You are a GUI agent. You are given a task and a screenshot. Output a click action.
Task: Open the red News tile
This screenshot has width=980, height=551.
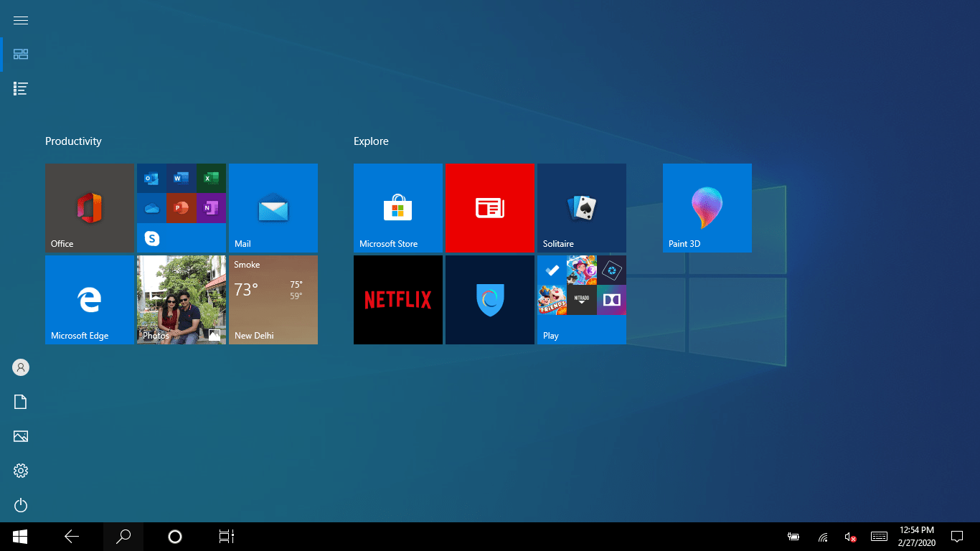pos(490,208)
